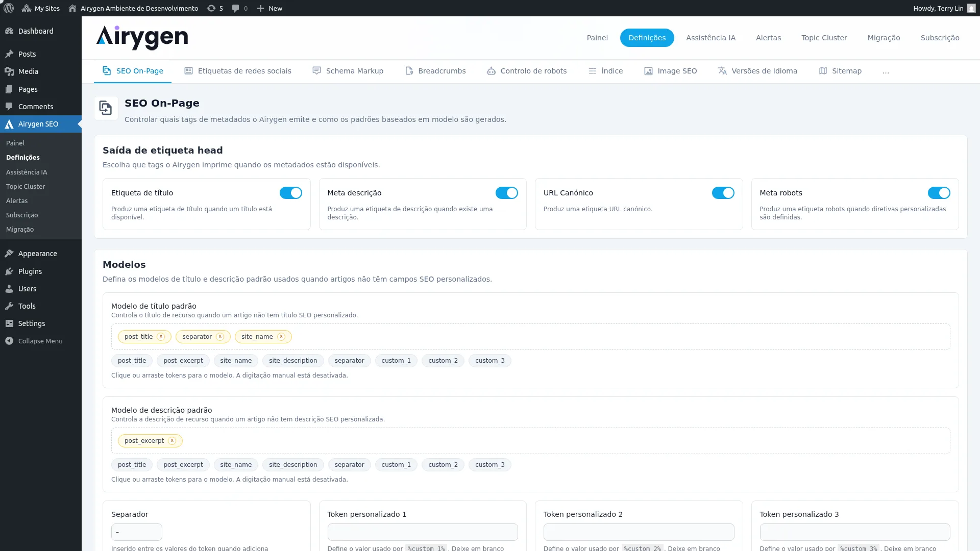Add custom_3 token to description template
The width and height of the screenshot is (980, 551).
click(490, 465)
